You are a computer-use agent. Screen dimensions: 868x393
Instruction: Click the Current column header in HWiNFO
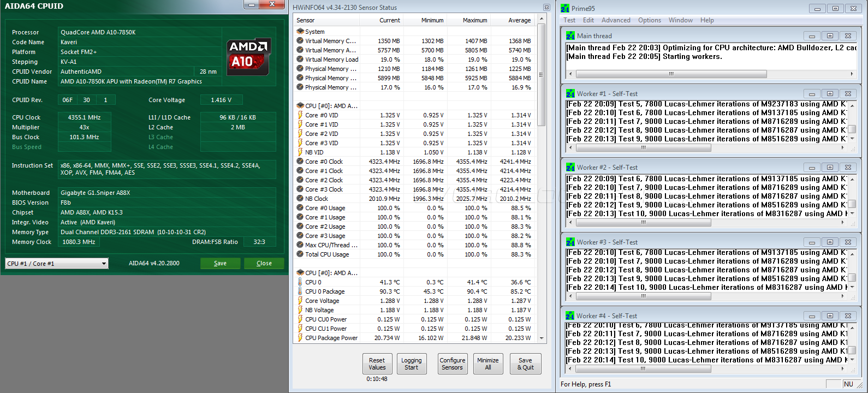382,20
